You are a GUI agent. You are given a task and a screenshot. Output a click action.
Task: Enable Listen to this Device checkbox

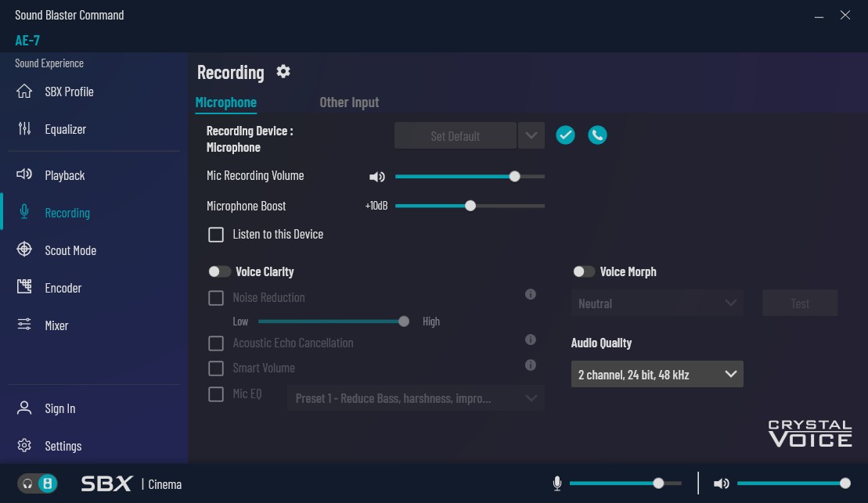coord(216,235)
